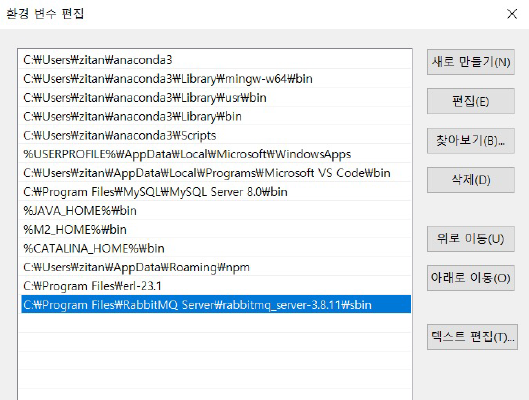Select the C:\Users\zitan\anaconda3 entry
Viewport: 529px width, 400px height.
[x=216, y=60]
